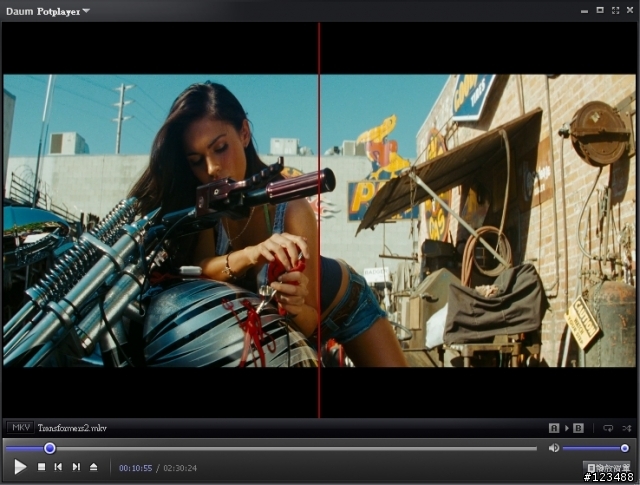Click the 00:10:55 elapsed time display
Image resolution: width=640 pixels, height=485 pixels.
tap(136, 468)
